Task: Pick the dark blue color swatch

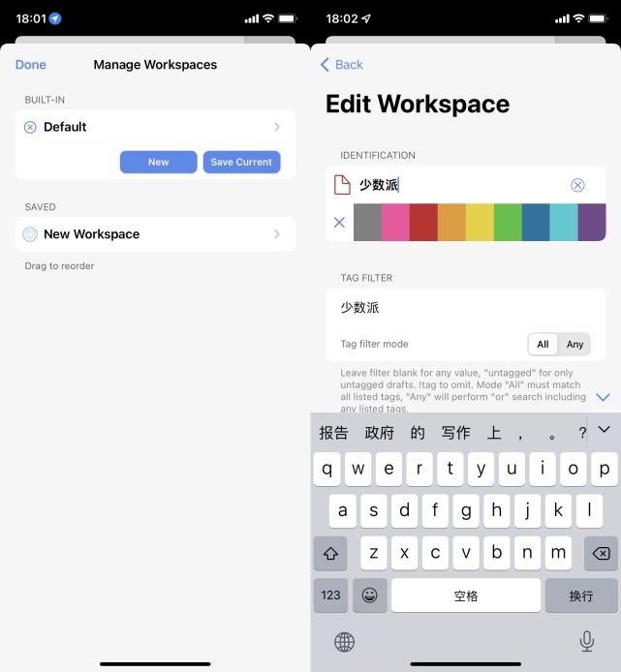Action: [x=536, y=222]
